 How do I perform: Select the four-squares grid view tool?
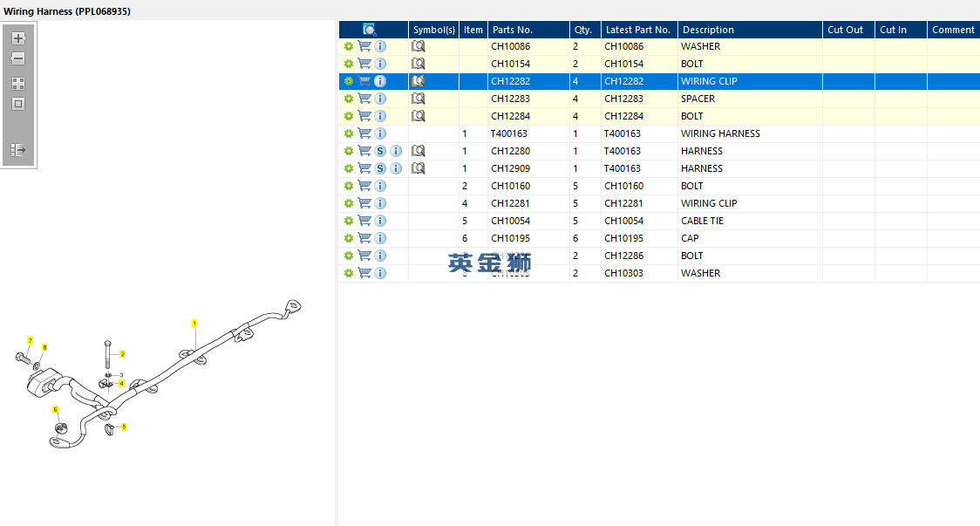(18, 84)
